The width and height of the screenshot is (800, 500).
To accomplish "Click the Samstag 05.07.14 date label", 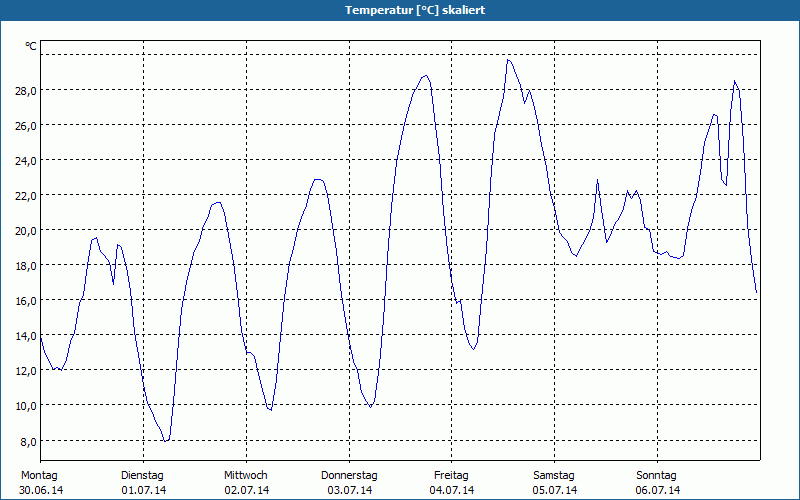I will (555, 483).
